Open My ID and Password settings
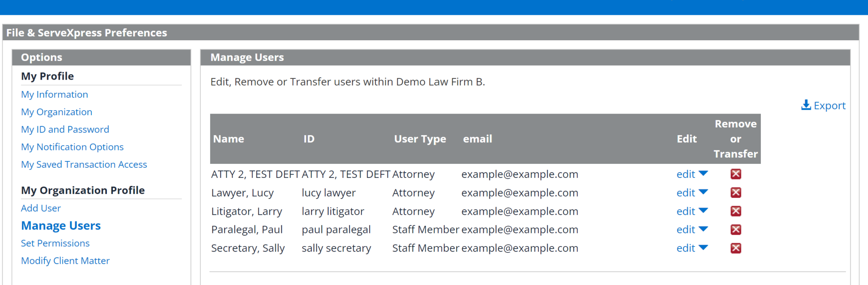 coord(65,129)
